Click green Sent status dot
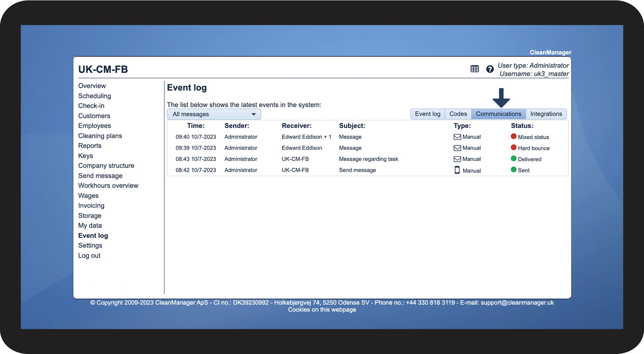The height and width of the screenshot is (354, 644). pos(514,170)
